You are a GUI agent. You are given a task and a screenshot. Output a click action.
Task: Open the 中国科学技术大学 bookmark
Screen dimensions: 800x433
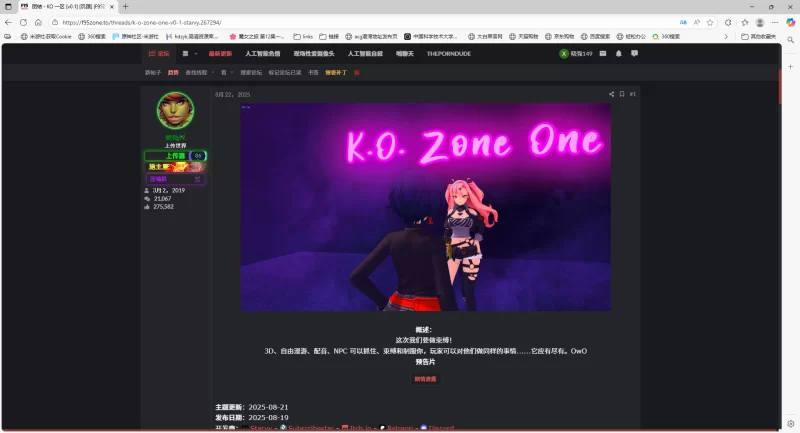click(x=431, y=37)
